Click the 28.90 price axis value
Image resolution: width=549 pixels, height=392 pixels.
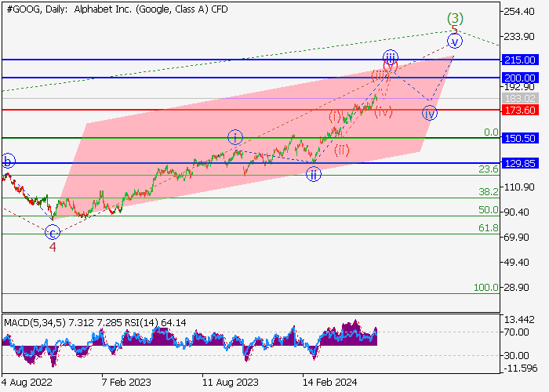pyautogui.click(x=516, y=288)
